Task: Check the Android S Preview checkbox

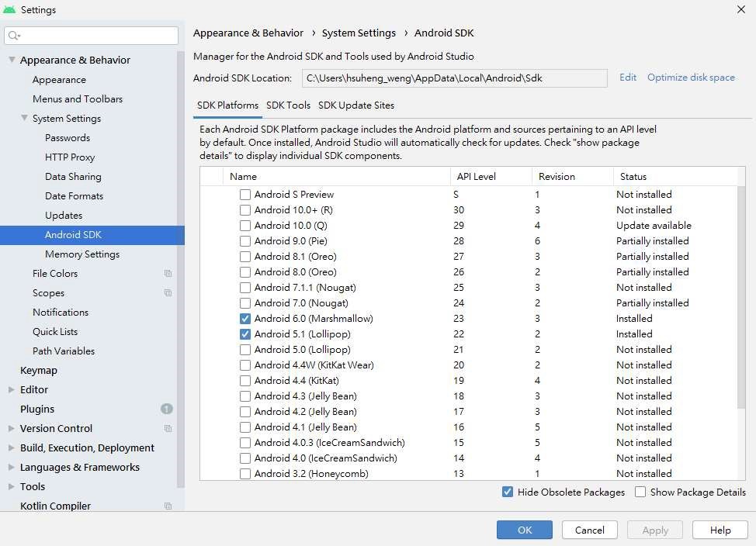Action: point(245,195)
